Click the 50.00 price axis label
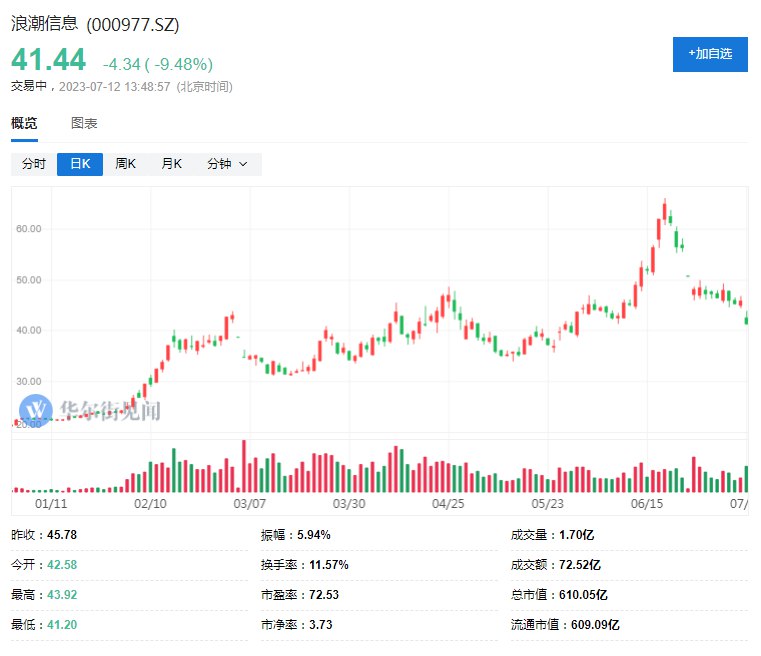 coord(29,280)
